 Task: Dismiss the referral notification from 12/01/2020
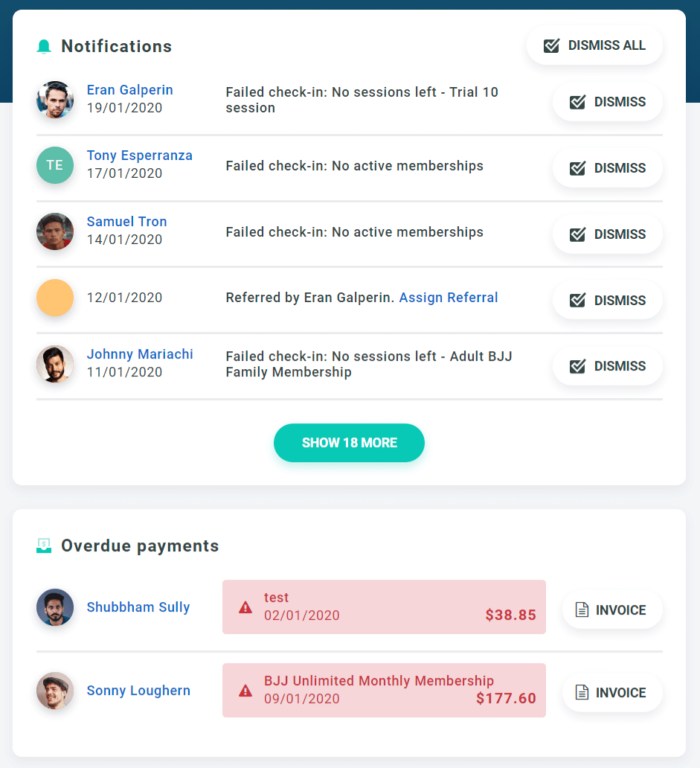click(x=608, y=300)
